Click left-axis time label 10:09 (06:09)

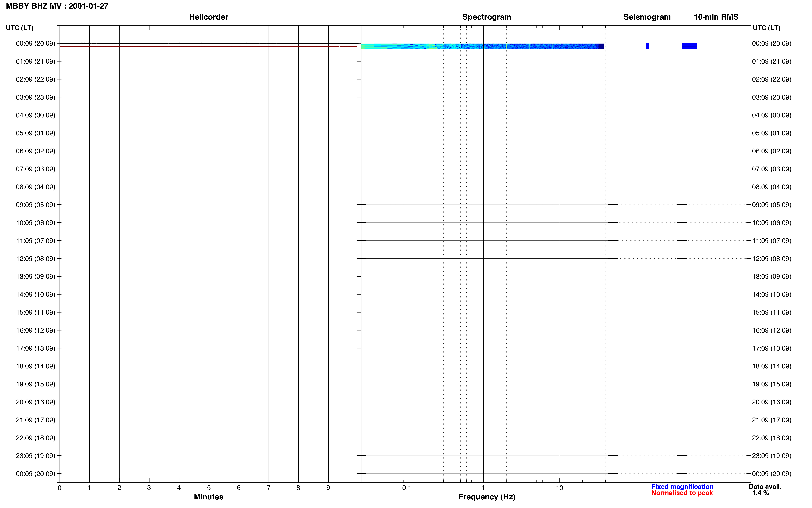(36, 223)
